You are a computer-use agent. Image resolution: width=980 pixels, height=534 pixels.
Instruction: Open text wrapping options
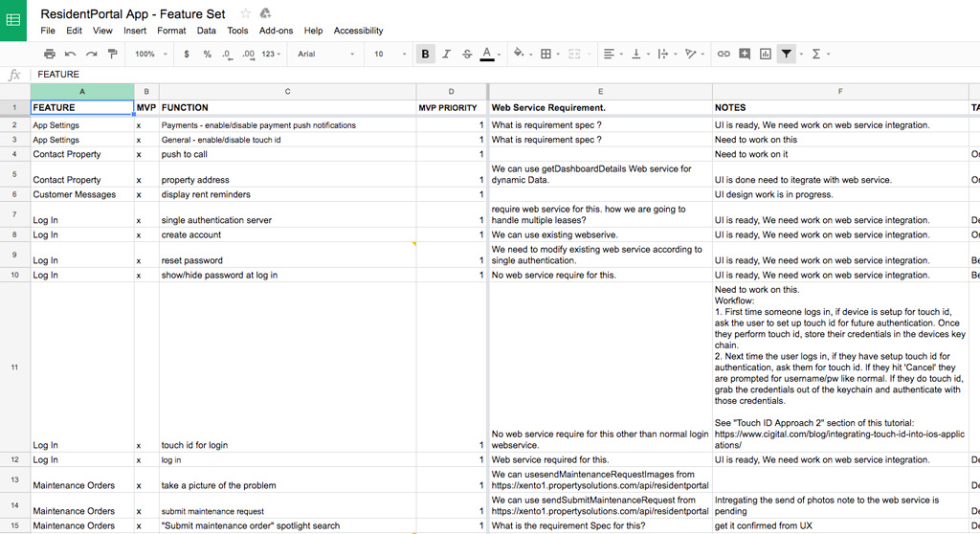663,54
